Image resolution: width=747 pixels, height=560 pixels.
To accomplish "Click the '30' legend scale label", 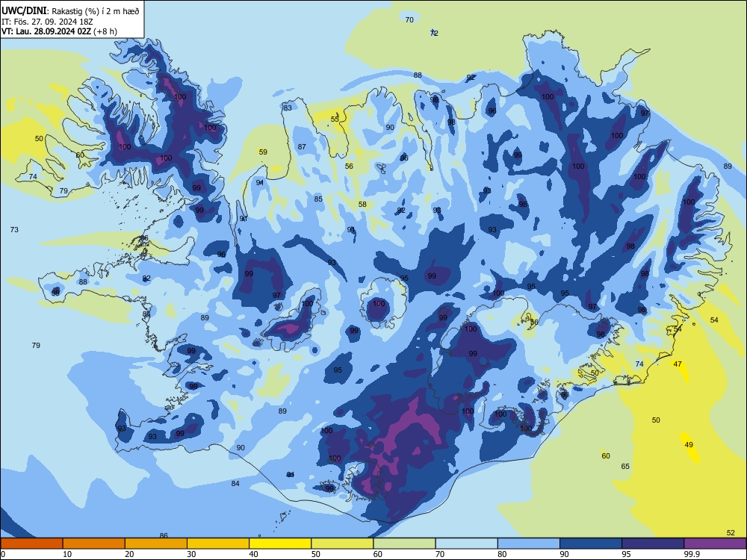I will pos(191,554).
